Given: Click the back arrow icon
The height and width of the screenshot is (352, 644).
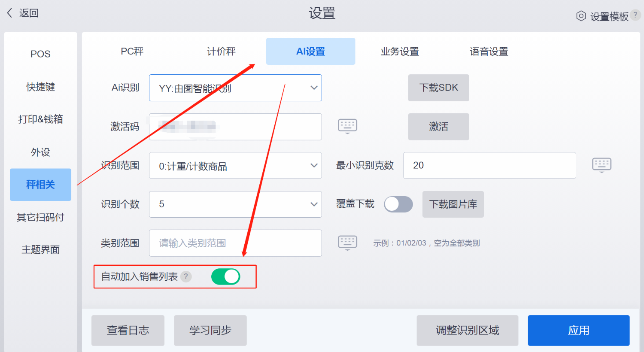Looking at the screenshot, I should click(10, 13).
